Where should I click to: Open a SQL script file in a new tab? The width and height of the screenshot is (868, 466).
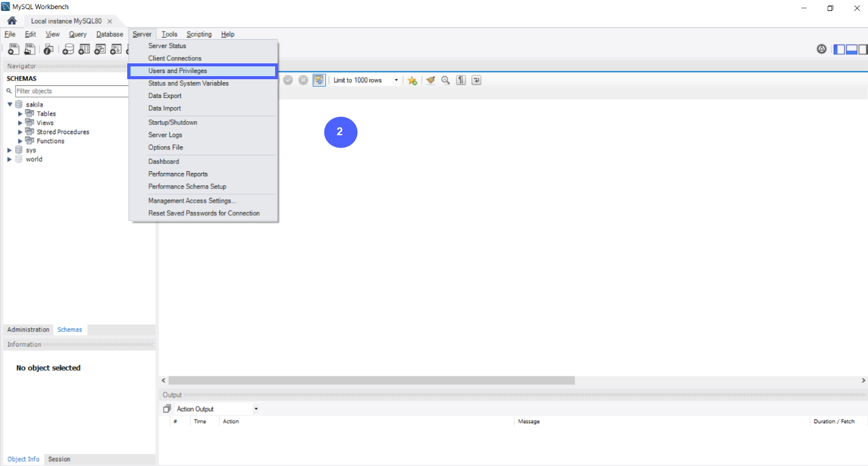[29, 49]
